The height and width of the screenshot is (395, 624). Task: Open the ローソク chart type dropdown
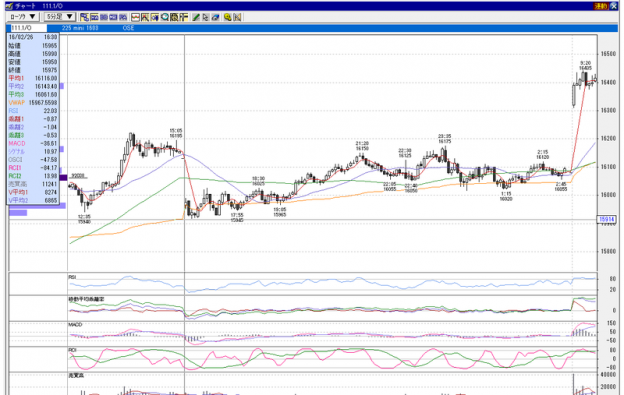(x=23, y=17)
